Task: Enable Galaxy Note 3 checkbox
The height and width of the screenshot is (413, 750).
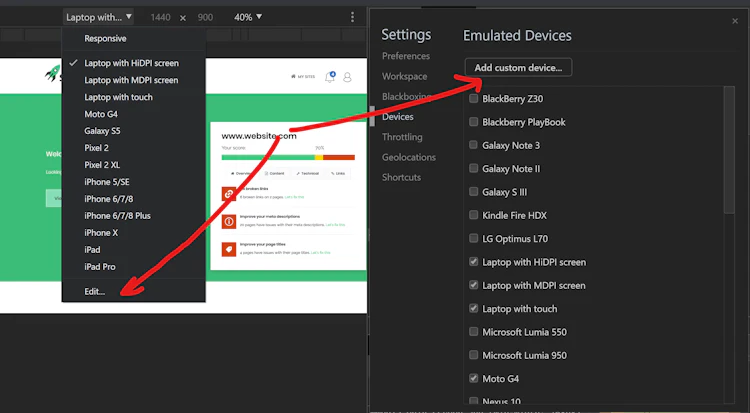Action: (x=474, y=145)
